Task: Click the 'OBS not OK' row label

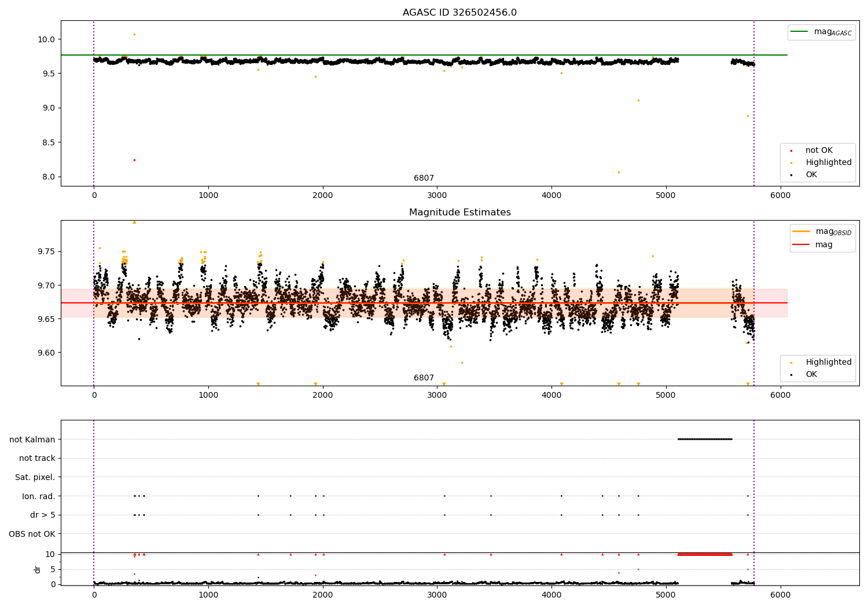Action: 32,534
